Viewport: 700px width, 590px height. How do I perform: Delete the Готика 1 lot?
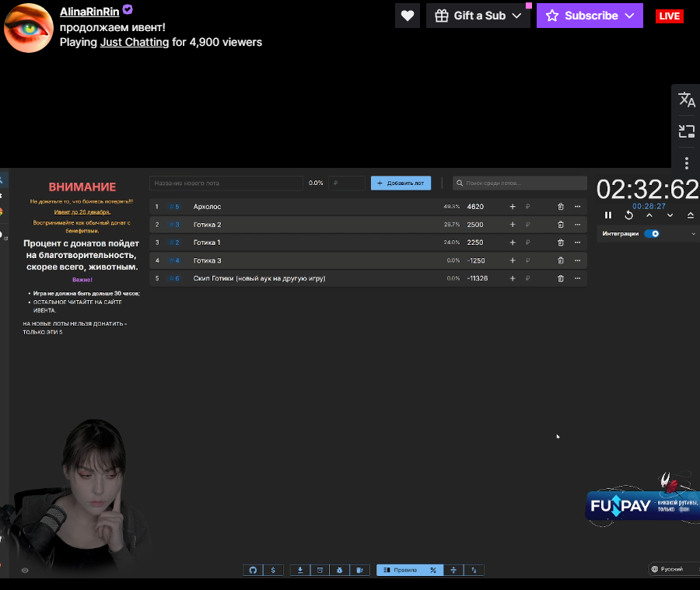[561, 243]
